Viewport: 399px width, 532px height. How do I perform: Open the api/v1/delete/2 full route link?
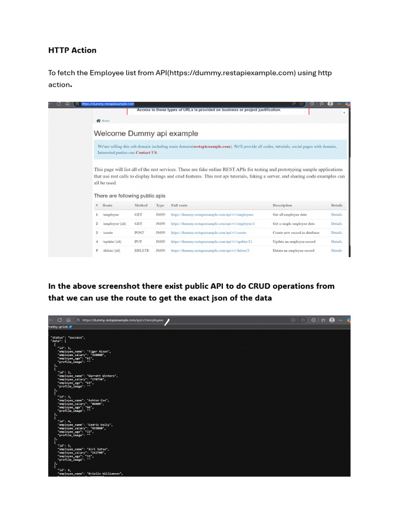point(210,250)
